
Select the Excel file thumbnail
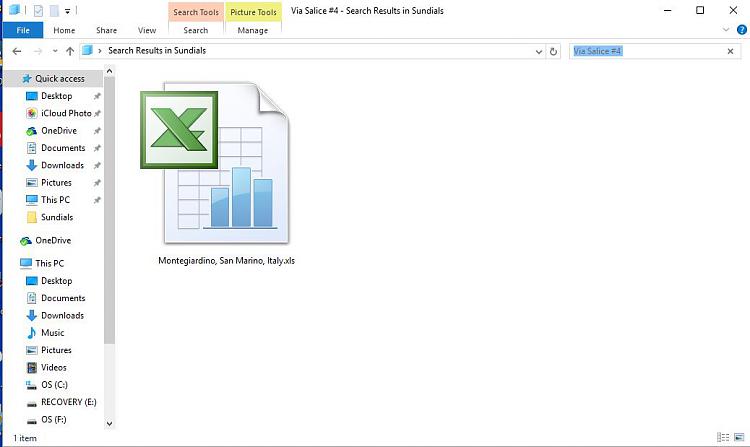click(215, 163)
